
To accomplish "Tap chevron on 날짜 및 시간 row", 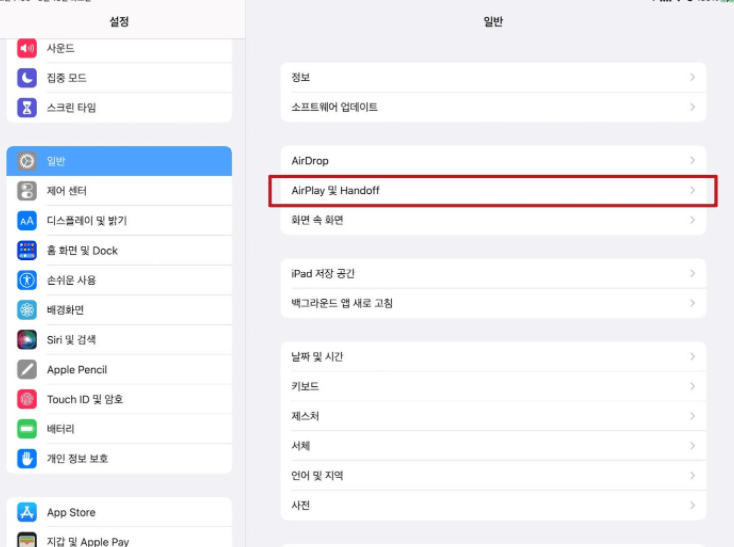I will (x=692, y=357).
